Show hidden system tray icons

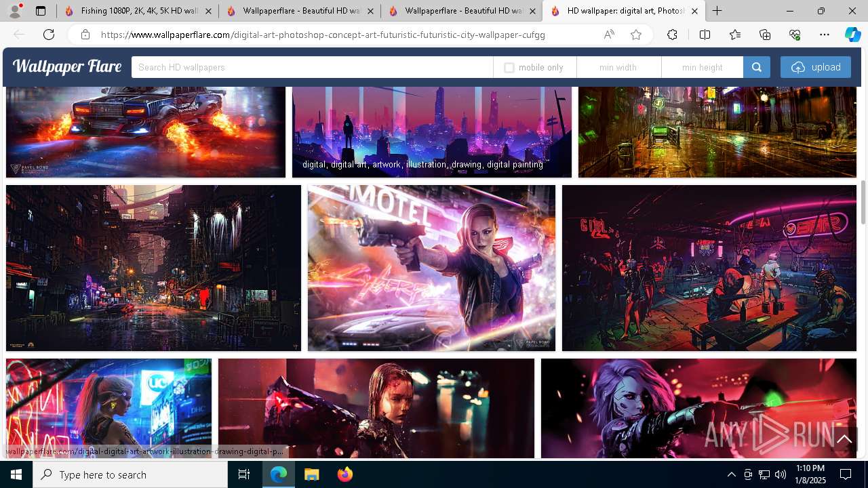click(731, 474)
